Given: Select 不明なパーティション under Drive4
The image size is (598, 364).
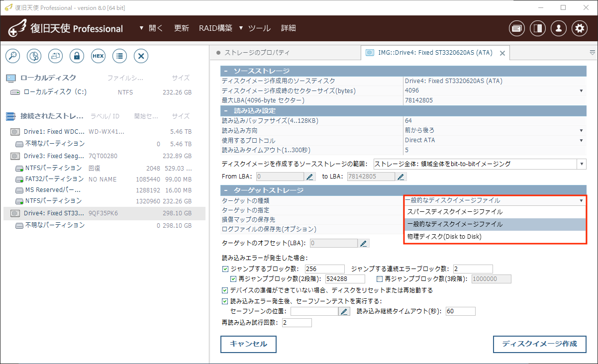Looking at the screenshot, I should pyautogui.click(x=104, y=225).
